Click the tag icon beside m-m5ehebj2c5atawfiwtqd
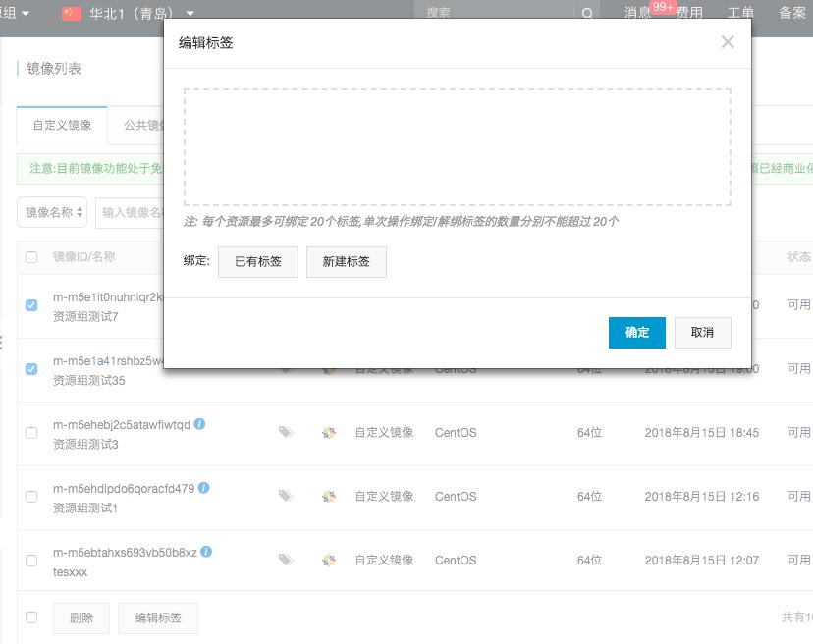This screenshot has width=813, height=644. pyautogui.click(x=286, y=432)
